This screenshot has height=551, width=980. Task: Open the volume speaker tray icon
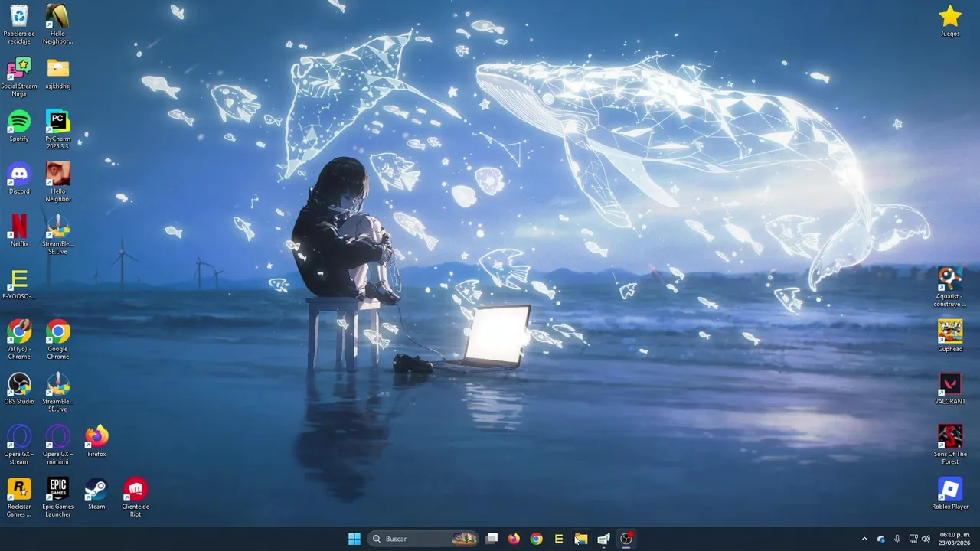point(926,539)
